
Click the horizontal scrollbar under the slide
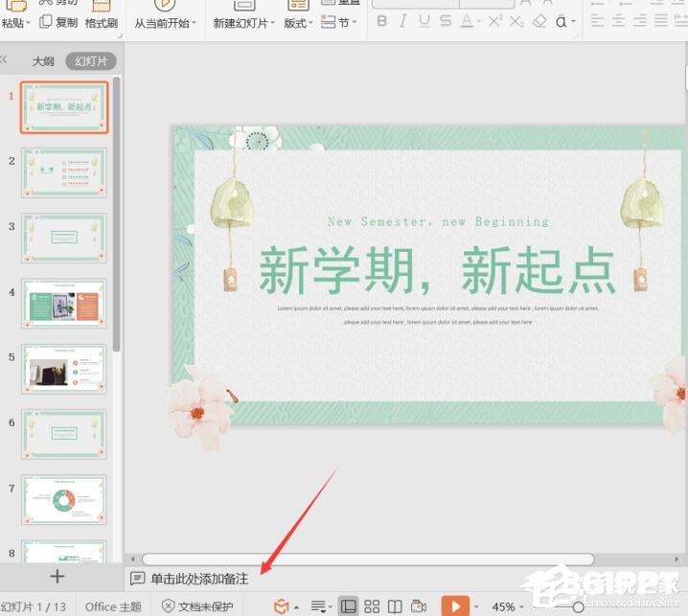click(x=368, y=559)
